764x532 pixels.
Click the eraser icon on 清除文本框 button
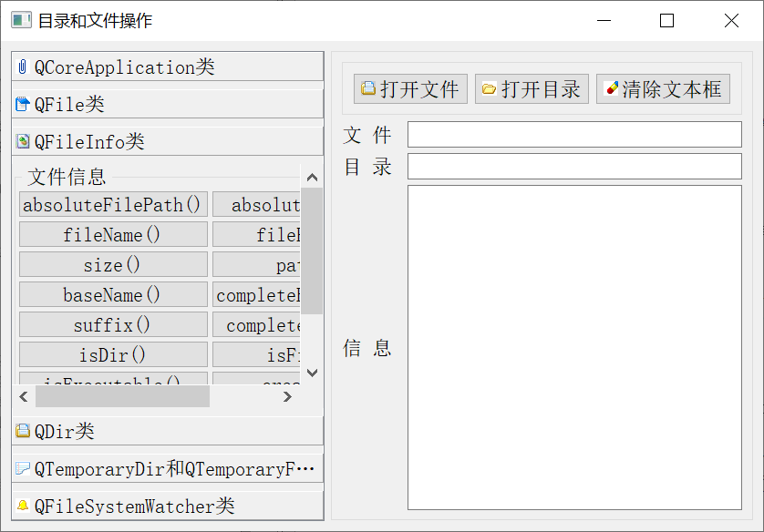point(611,88)
